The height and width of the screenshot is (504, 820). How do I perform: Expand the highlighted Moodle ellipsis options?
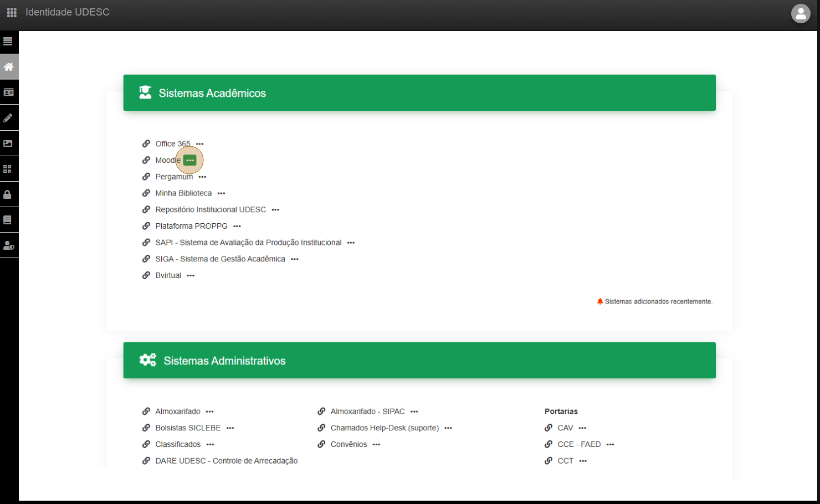190,160
